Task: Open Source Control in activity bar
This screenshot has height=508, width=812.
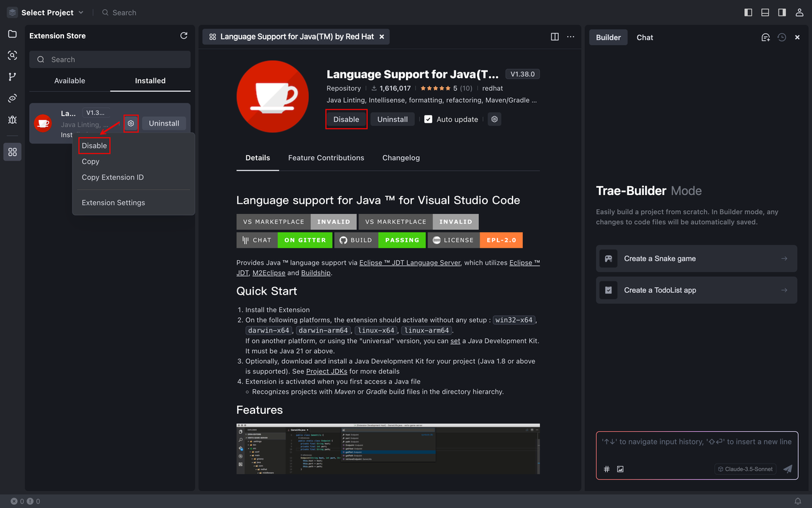Action: 12,77
